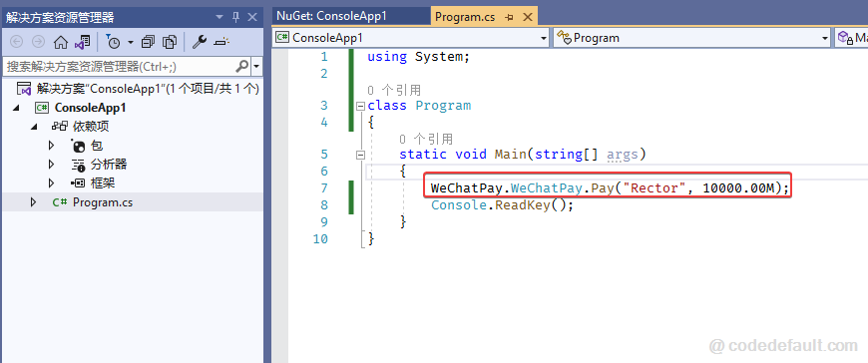Switch views with the Visual Studio solution icon

pos(82,42)
